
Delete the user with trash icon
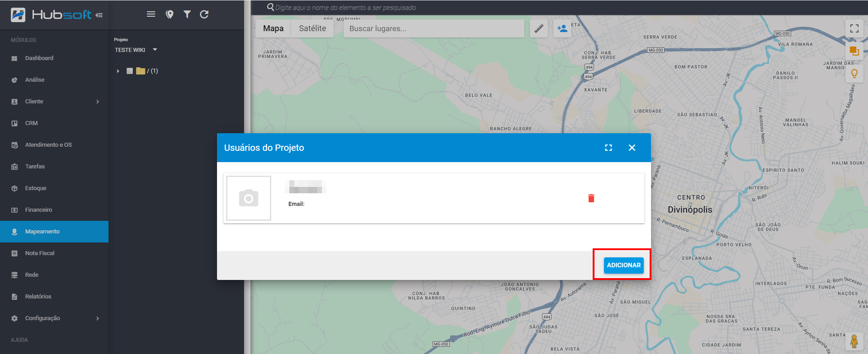click(x=591, y=198)
